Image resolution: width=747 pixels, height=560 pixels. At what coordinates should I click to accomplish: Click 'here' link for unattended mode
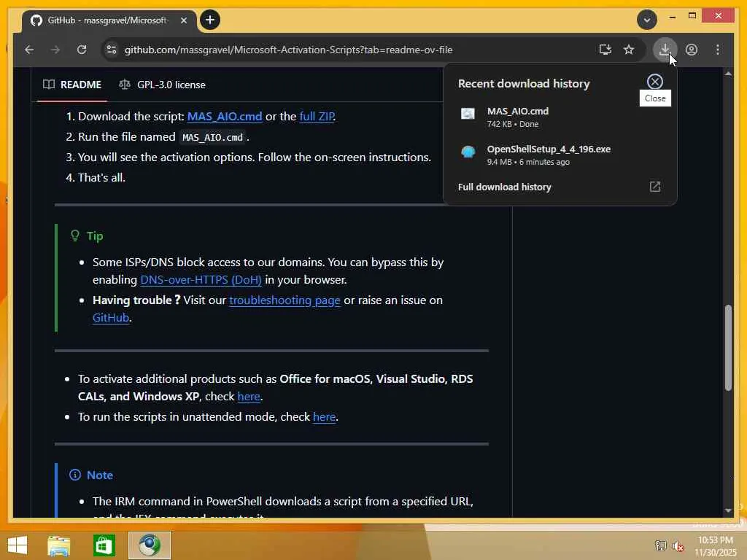(x=324, y=416)
